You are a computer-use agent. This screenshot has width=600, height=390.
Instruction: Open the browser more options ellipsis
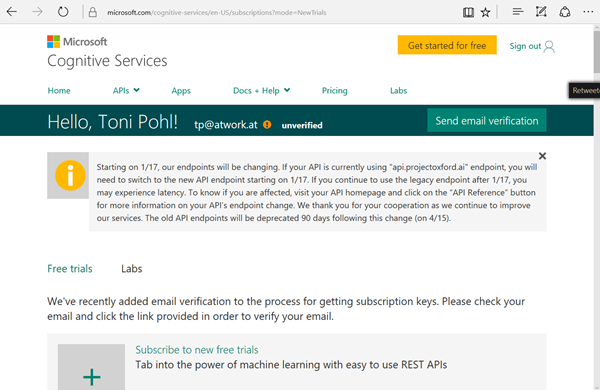click(x=588, y=12)
